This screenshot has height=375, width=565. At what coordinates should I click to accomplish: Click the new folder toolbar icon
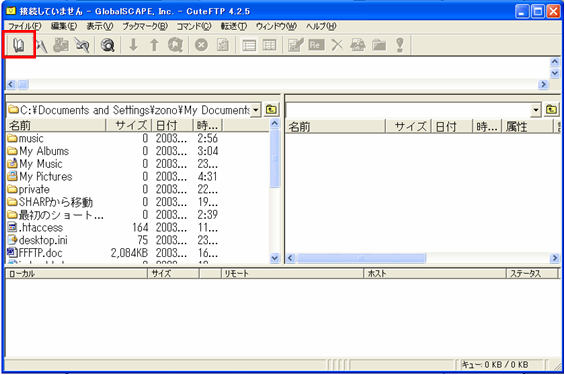[379, 45]
